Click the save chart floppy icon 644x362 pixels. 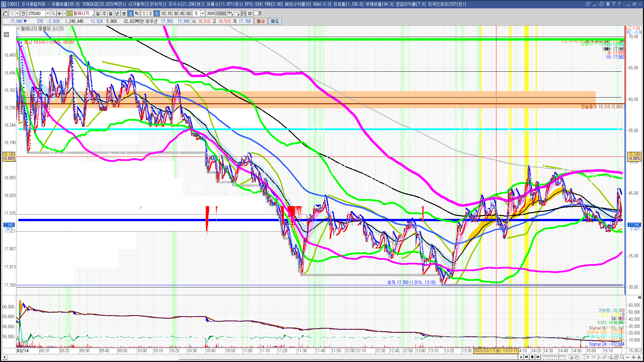(x=244, y=13)
